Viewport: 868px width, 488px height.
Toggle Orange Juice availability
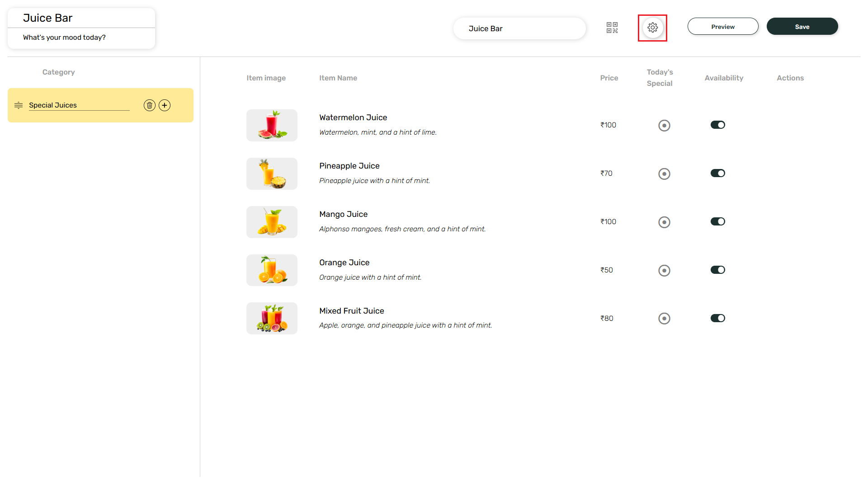tap(717, 270)
